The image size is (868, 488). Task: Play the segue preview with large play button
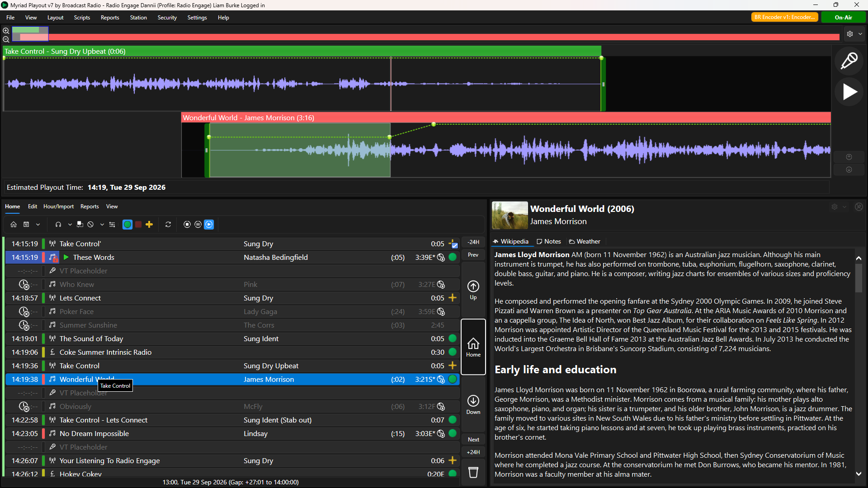click(849, 92)
